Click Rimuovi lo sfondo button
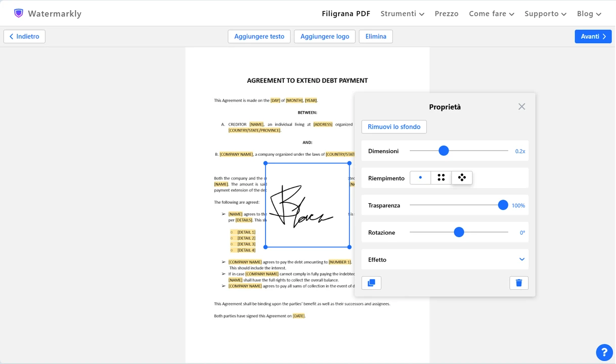 (394, 127)
